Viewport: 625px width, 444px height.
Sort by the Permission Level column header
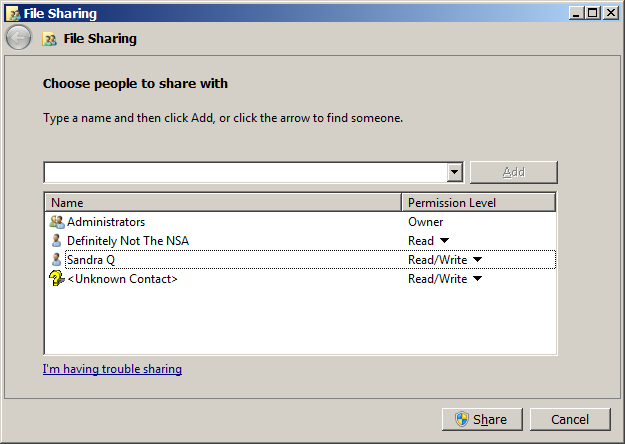point(478,202)
